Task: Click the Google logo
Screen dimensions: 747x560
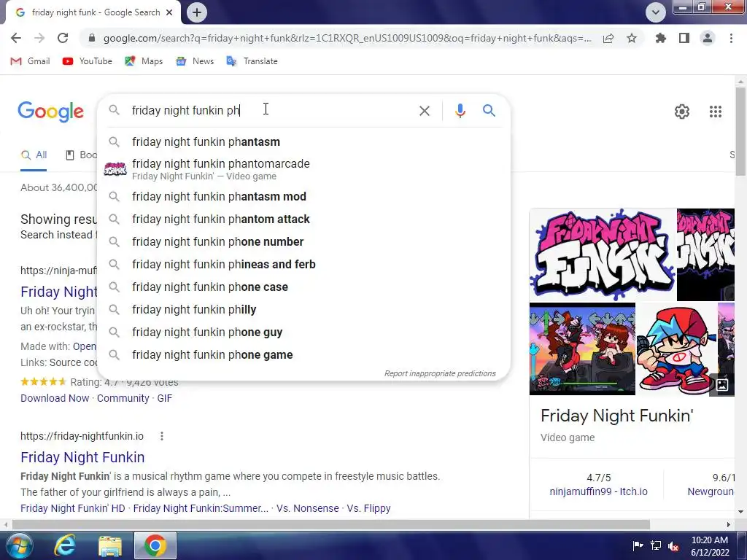Action: pos(51,112)
